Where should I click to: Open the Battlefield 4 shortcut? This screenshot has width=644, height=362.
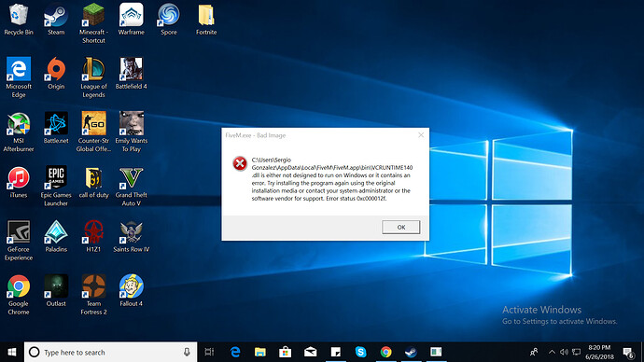pyautogui.click(x=131, y=74)
